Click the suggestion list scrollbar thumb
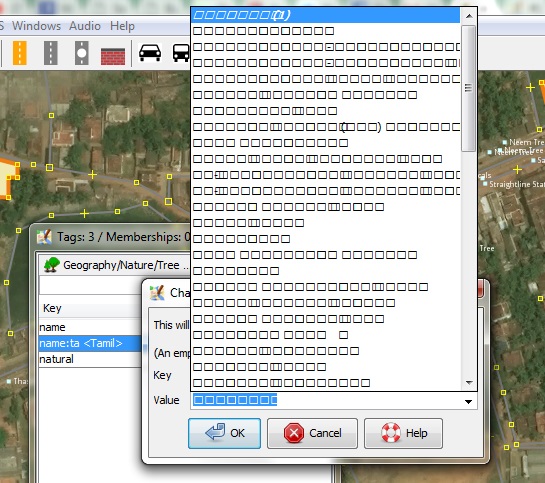Image resolution: width=545 pixels, height=483 pixels. [469, 88]
